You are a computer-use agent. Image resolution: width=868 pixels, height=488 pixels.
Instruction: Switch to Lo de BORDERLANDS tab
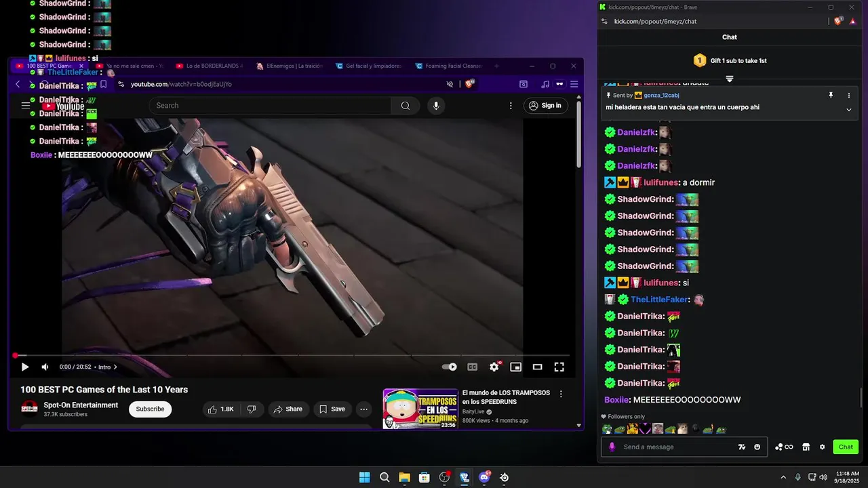210,66
